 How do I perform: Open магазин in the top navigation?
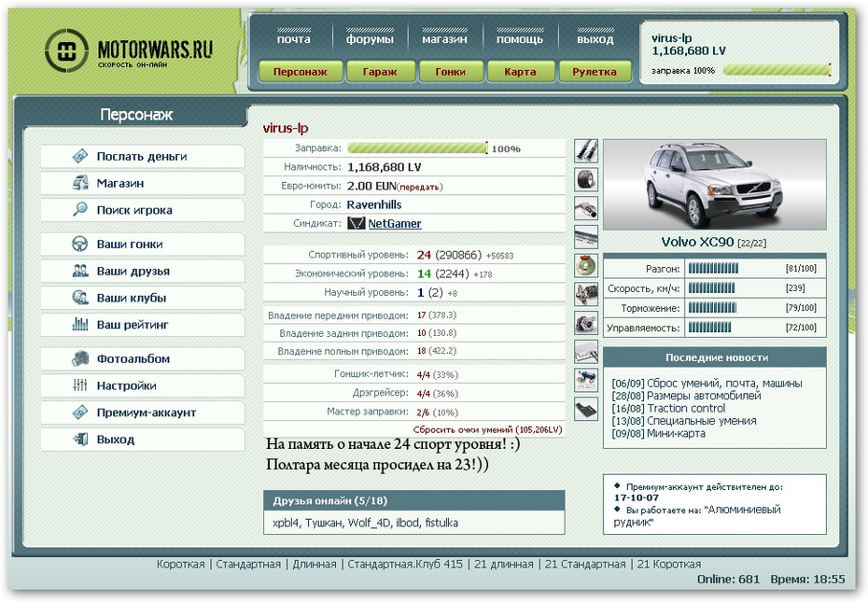pyautogui.click(x=444, y=39)
